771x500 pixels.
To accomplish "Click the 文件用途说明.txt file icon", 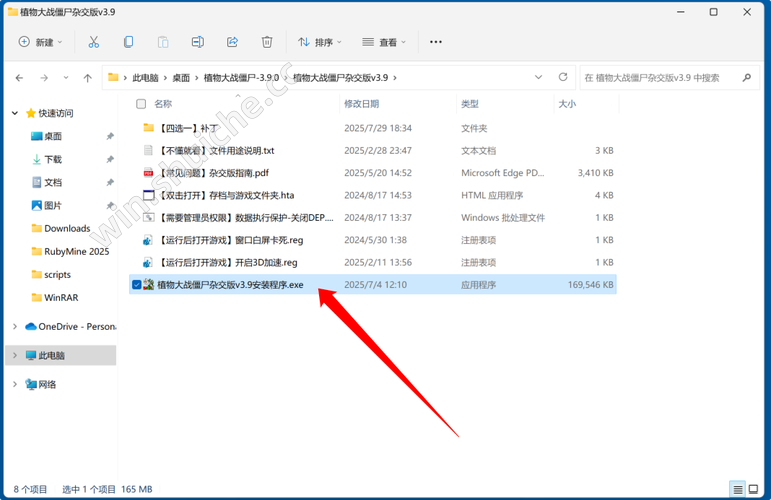I will pyautogui.click(x=148, y=150).
